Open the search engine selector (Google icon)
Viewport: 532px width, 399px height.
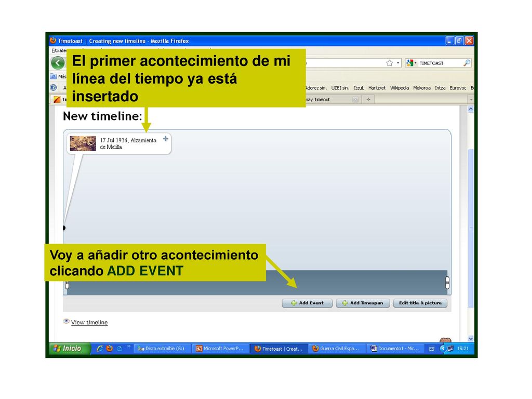click(x=411, y=63)
